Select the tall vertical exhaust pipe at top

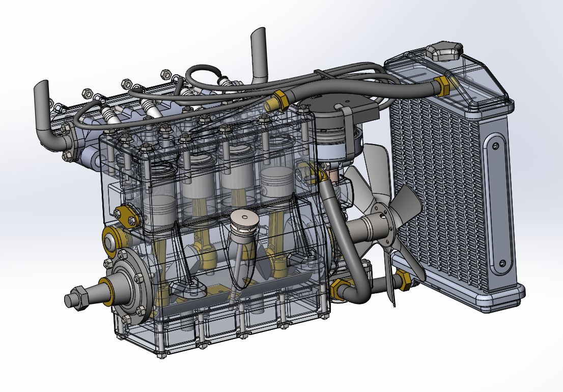[259, 54]
